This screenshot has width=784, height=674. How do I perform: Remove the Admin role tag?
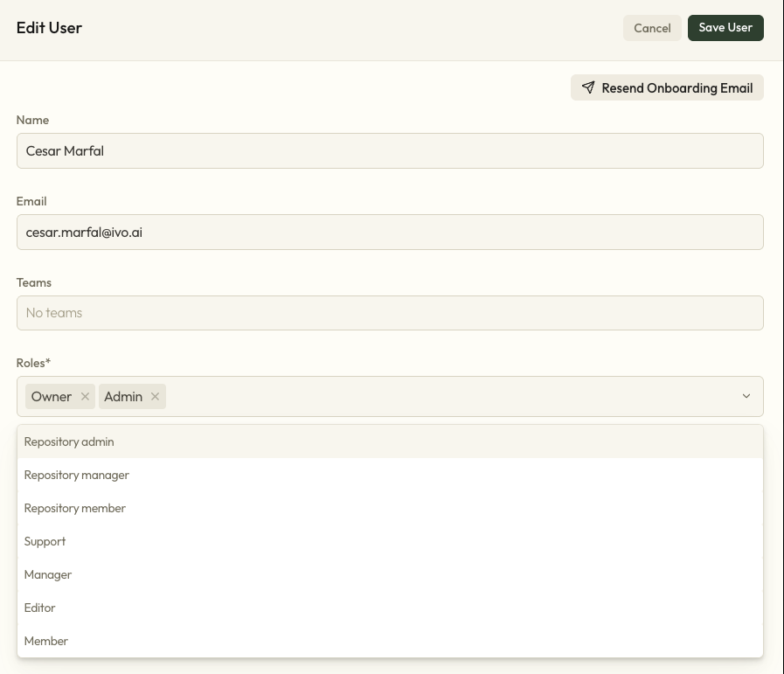[155, 397]
